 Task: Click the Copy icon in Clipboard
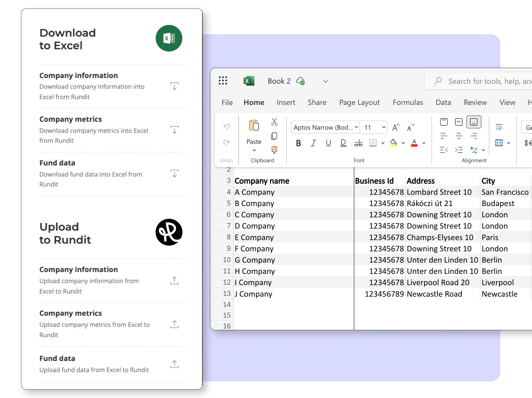274,136
